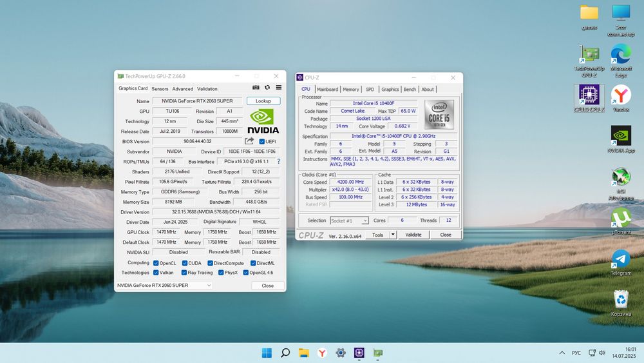Click the GPU-Z screenshot camera icon
This screenshot has height=363, width=644.
[256, 88]
